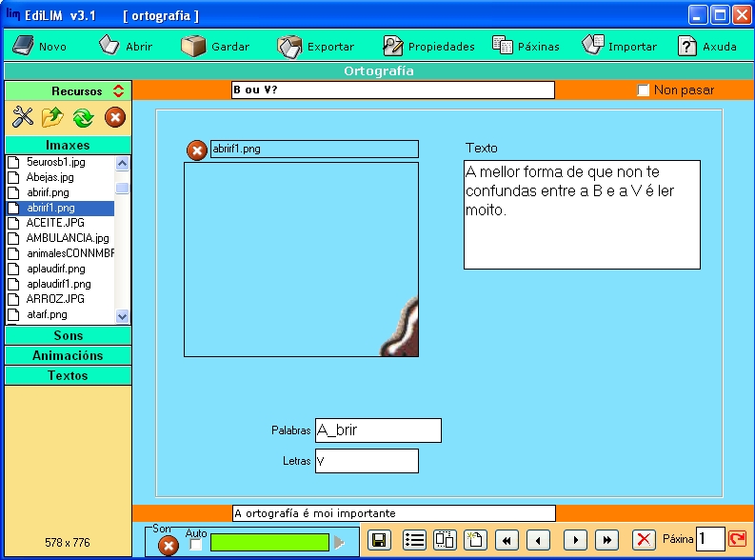Remove the sound with the Son red X
755x560 pixels.
point(168,546)
